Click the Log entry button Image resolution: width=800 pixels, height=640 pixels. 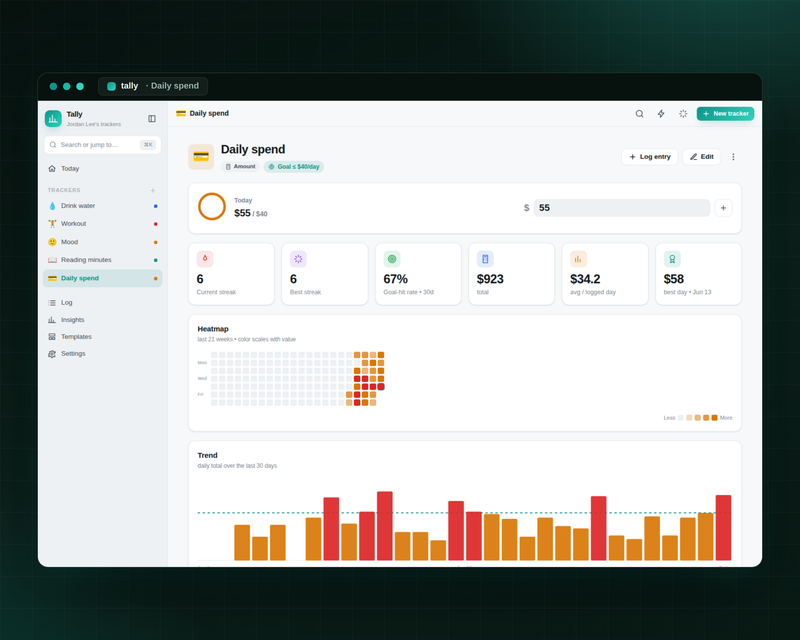(649, 157)
